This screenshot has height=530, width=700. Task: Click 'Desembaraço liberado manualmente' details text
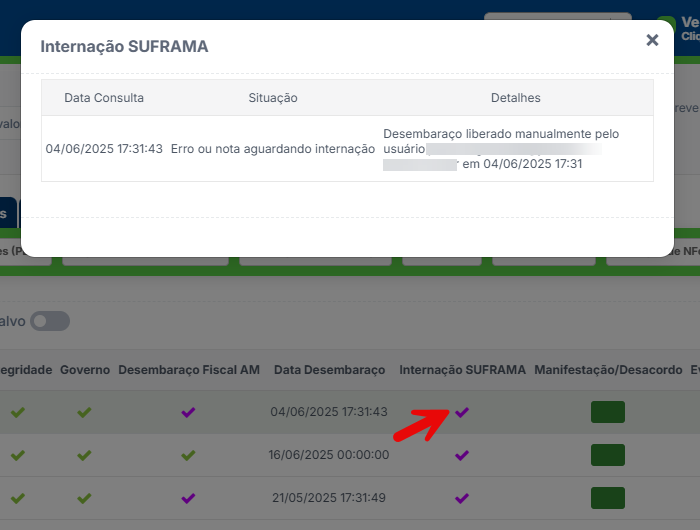tap(501, 149)
